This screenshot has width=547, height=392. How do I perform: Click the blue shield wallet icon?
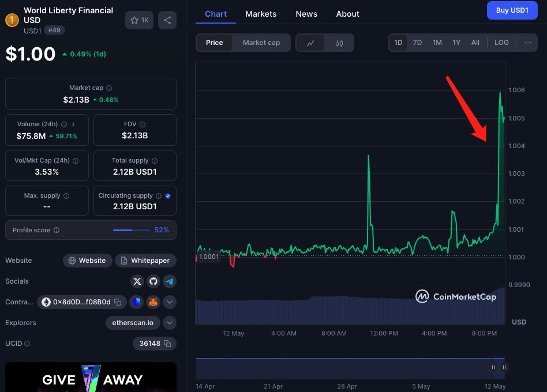136,301
